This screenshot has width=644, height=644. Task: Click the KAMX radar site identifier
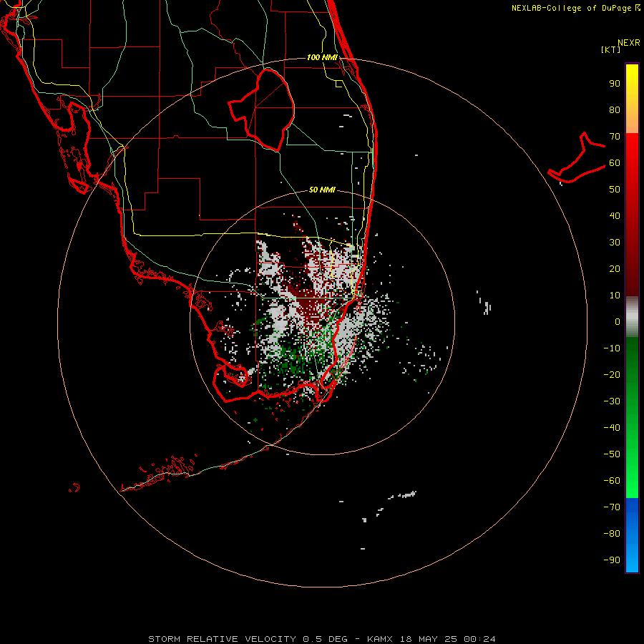coord(380,639)
